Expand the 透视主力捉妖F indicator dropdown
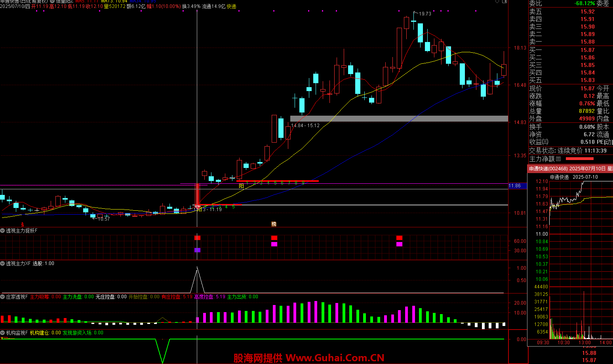 pos(2,231)
